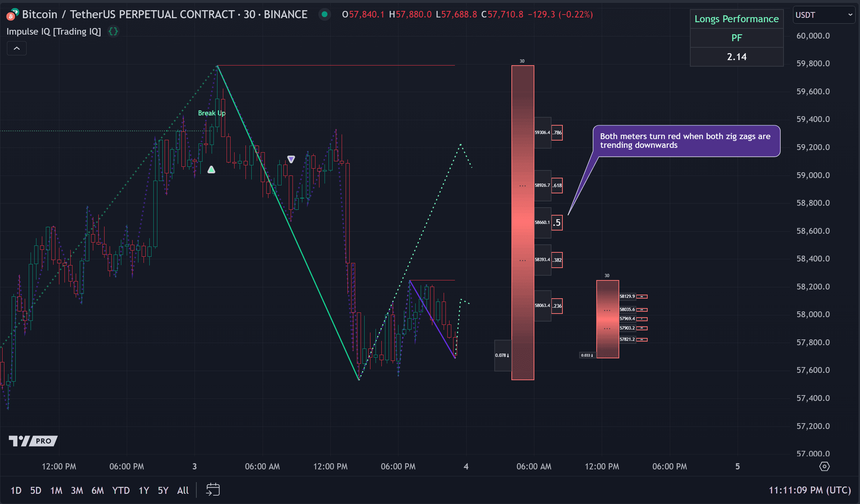Click the Bitcoin symbol logo icon
This screenshot has height=504, width=860.
(x=12, y=15)
